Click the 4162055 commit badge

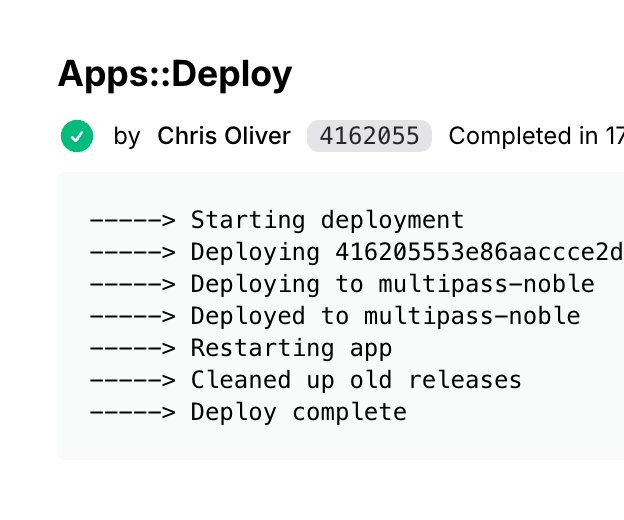tap(369, 136)
